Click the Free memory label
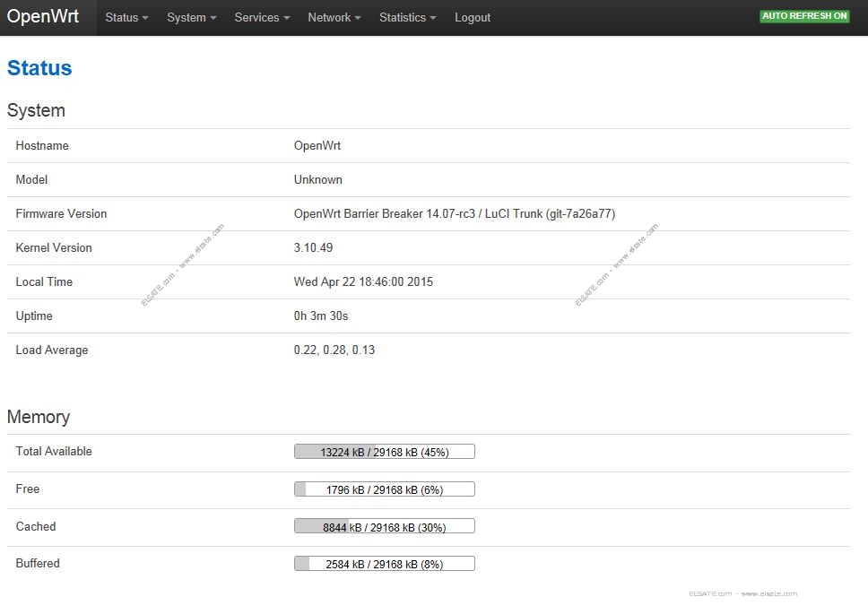Viewport: 868px width, 614px height. click(28, 489)
